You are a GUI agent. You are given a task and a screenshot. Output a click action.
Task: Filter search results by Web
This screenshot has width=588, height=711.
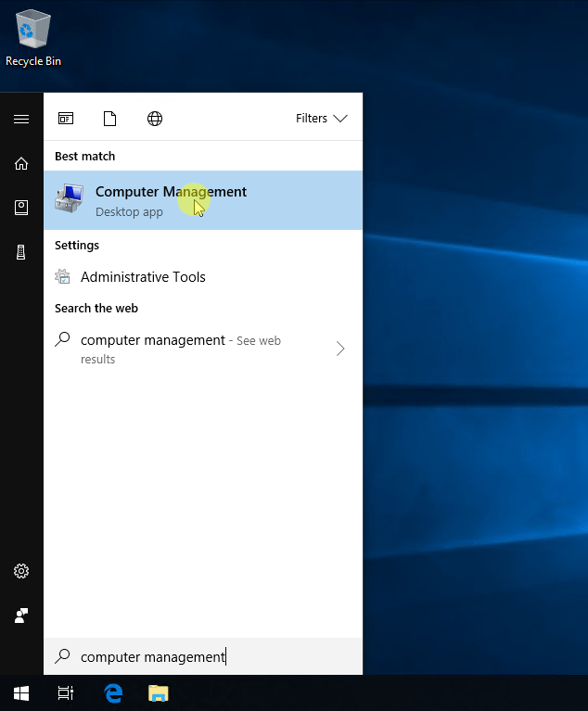155,119
